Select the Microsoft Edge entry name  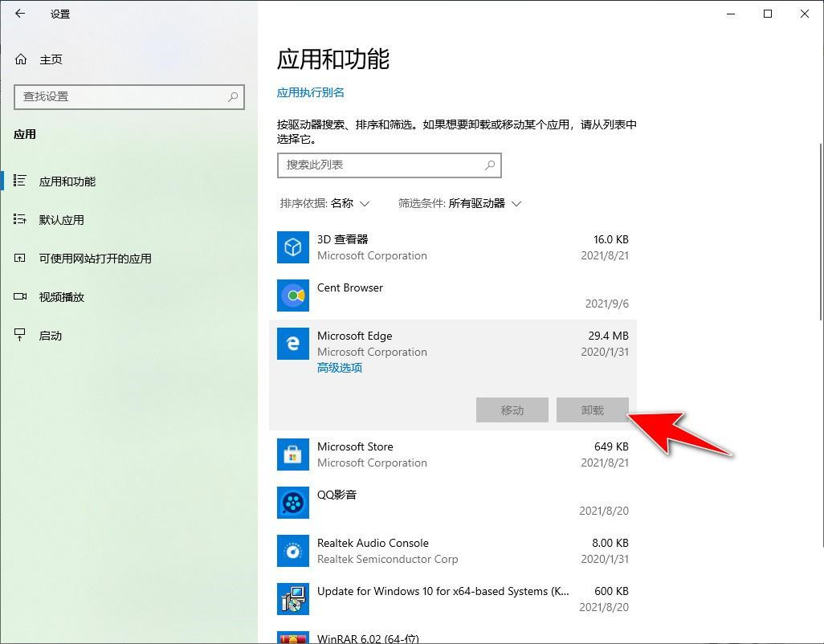point(355,336)
